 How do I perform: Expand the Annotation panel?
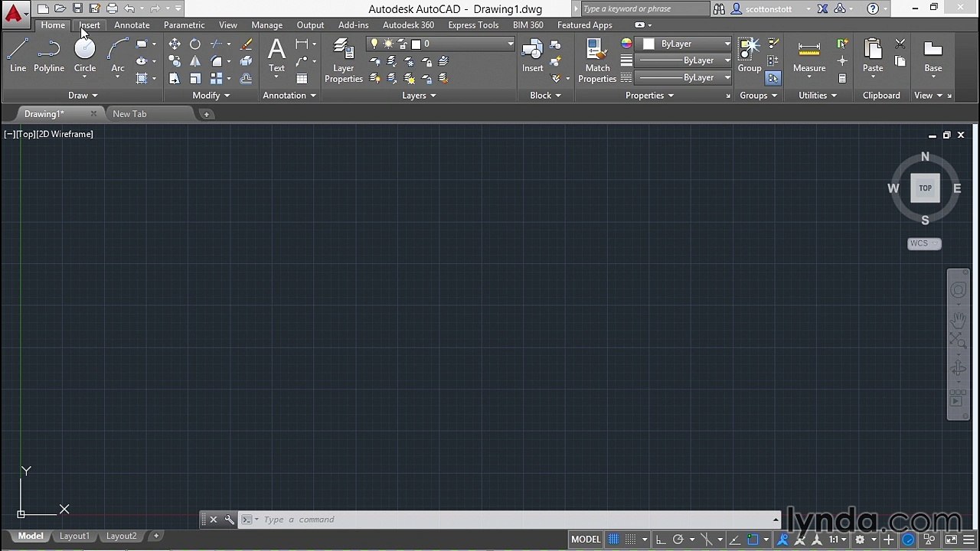[x=289, y=96]
